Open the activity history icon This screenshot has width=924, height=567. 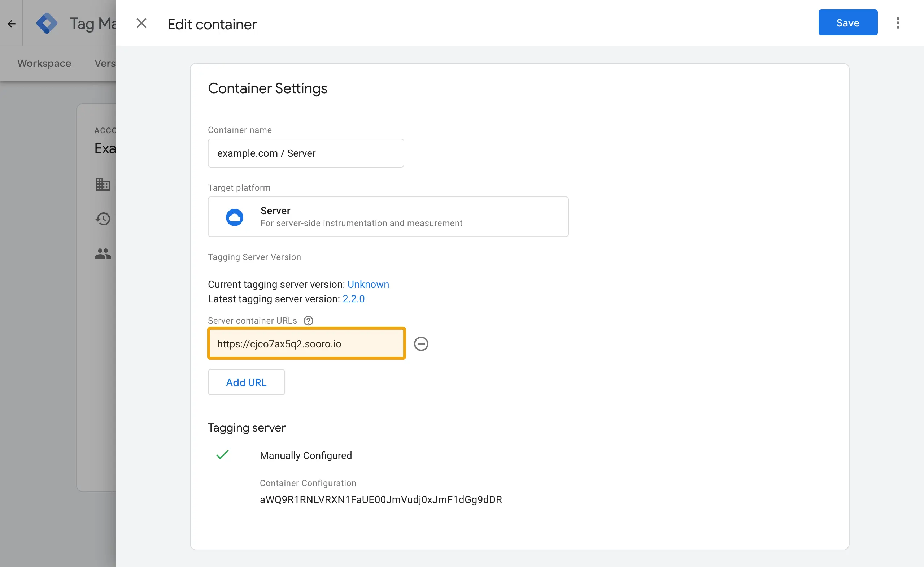click(x=103, y=219)
